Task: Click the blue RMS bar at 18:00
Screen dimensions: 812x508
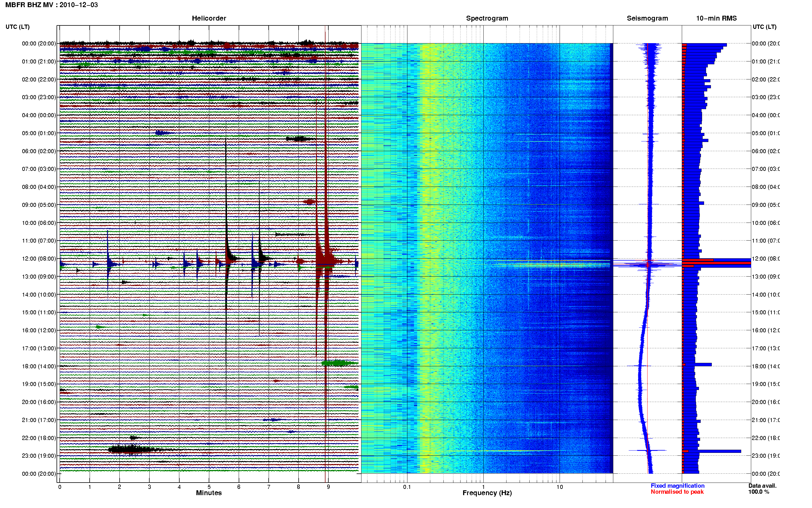Action: 697,365
